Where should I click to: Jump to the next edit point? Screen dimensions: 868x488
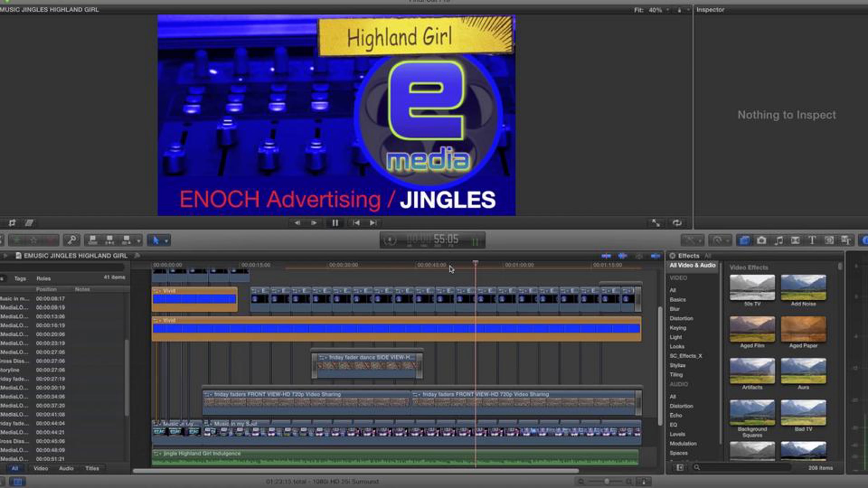373,223
